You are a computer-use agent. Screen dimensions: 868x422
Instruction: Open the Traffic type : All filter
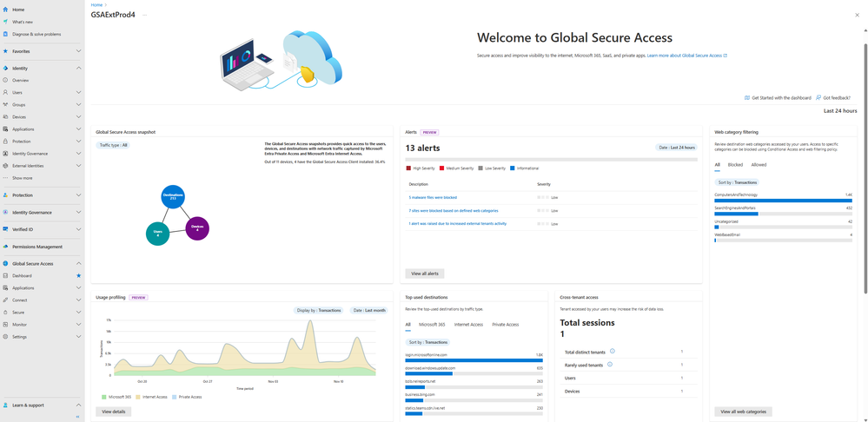point(113,145)
